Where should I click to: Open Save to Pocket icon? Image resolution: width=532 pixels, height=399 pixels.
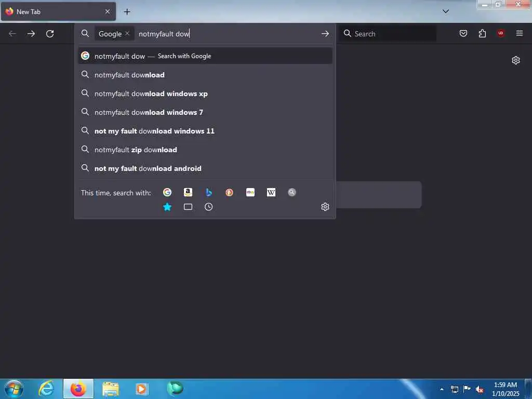pyautogui.click(x=463, y=33)
